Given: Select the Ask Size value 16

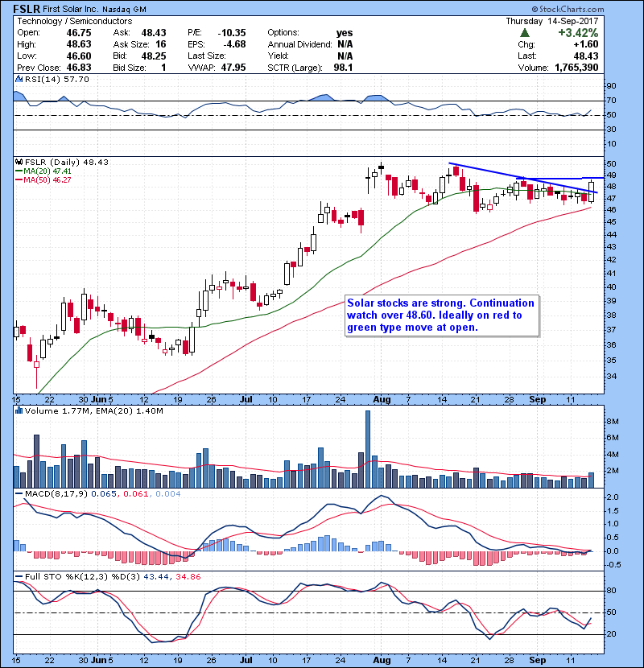Looking at the screenshot, I should (161, 44).
